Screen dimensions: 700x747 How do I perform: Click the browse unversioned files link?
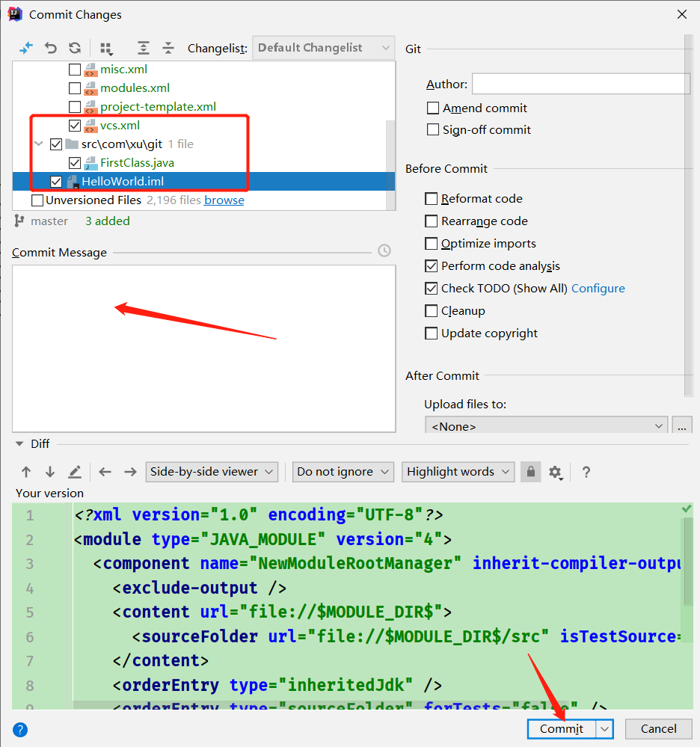coord(224,200)
